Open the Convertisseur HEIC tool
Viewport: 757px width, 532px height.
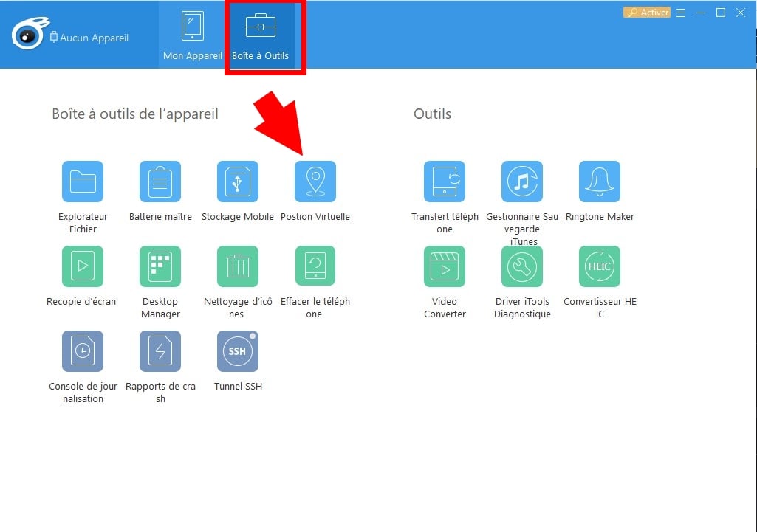coord(600,266)
